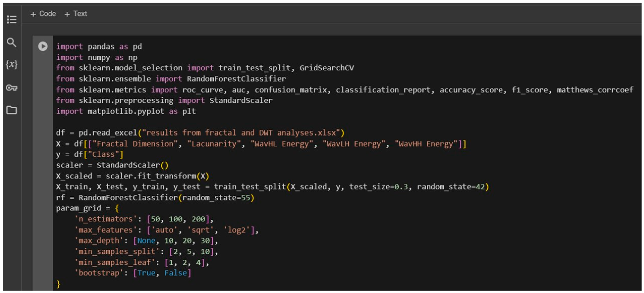Click 'confusion_matrix' in the metrics import line

tap(291, 90)
